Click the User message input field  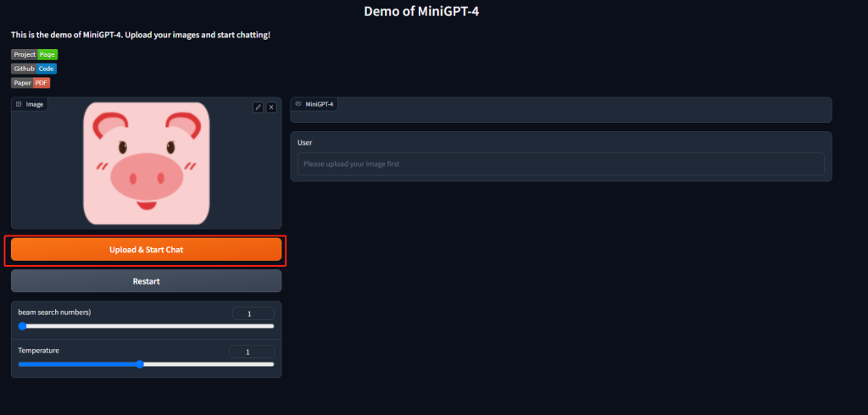(x=561, y=164)
